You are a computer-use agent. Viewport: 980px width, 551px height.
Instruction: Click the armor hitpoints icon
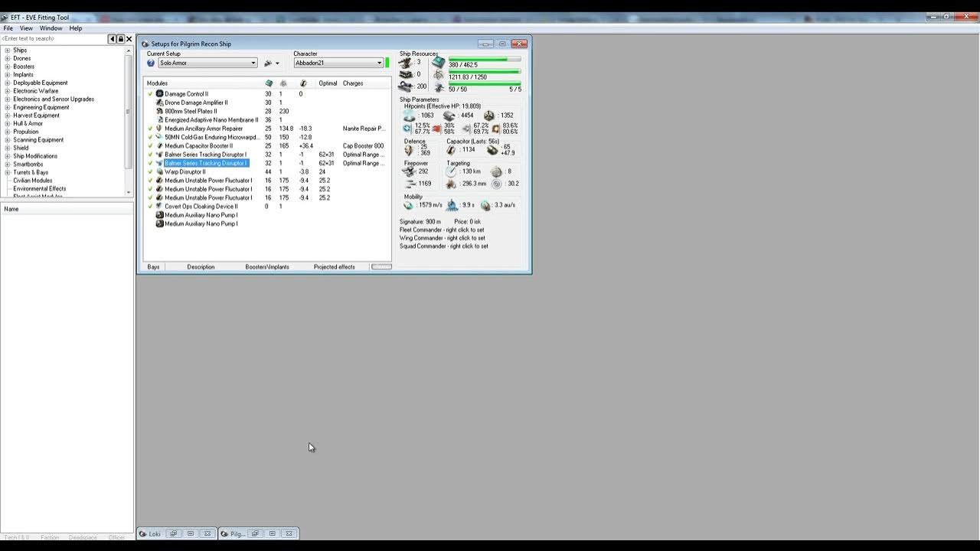pos(449,116)
